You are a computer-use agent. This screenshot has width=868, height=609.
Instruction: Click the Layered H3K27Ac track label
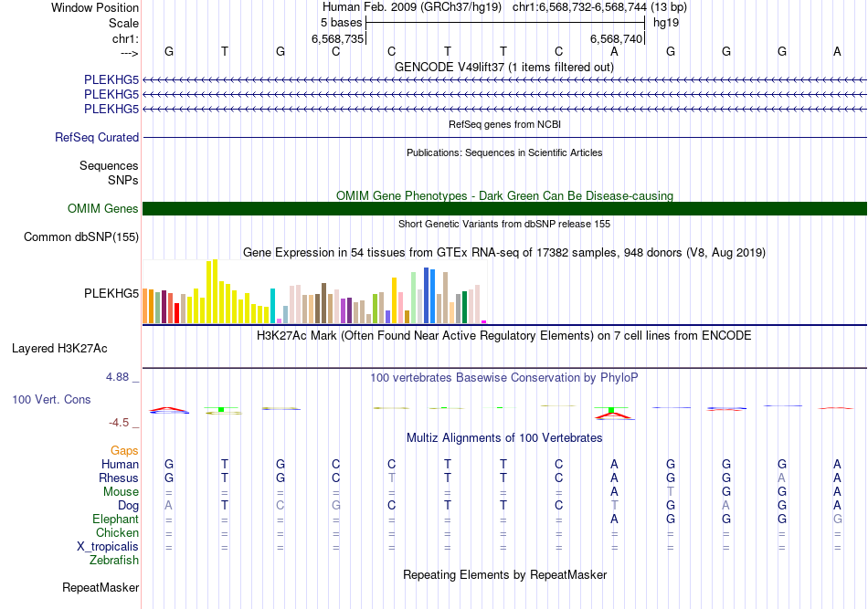pos(59,349)
